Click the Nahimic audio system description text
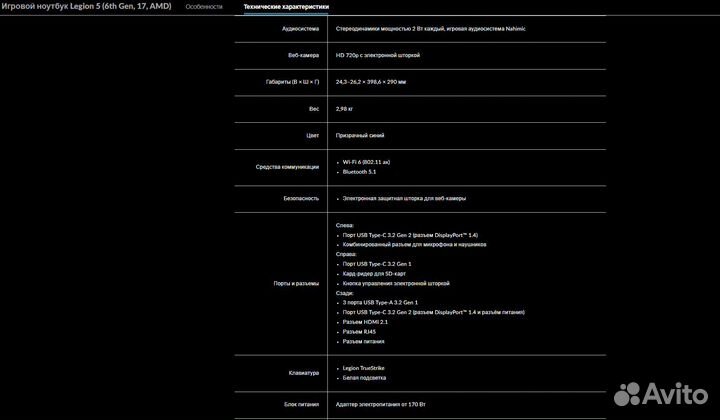Viewport: 720px width, 420px height. pos(431,28)
